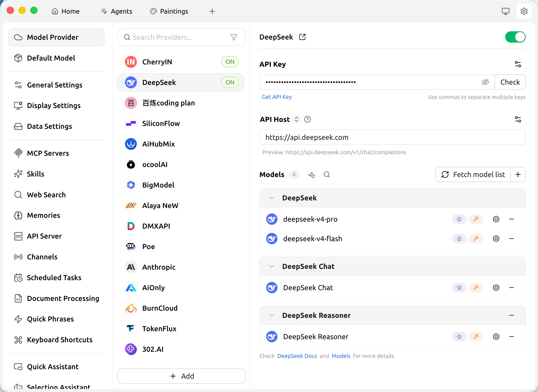Remove the deepseek-v4-flash model
Viewport: 538px width, 392px height.
click(x=512, y=239)
